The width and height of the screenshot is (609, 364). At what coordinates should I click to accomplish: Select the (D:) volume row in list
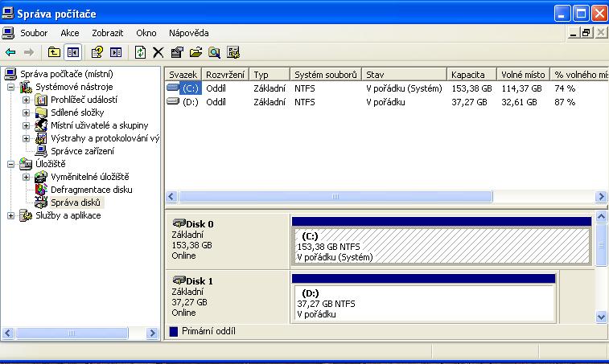point(386,102)
